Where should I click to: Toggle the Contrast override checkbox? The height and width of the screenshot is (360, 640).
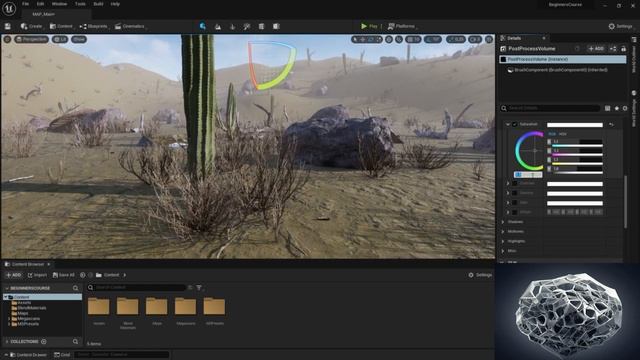[515, 184]
